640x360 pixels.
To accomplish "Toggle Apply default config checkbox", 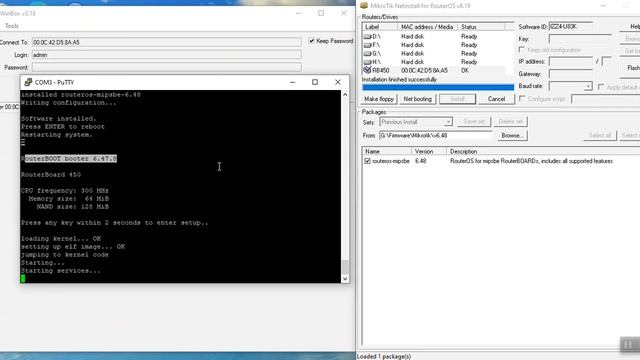I will click(601, 87).
